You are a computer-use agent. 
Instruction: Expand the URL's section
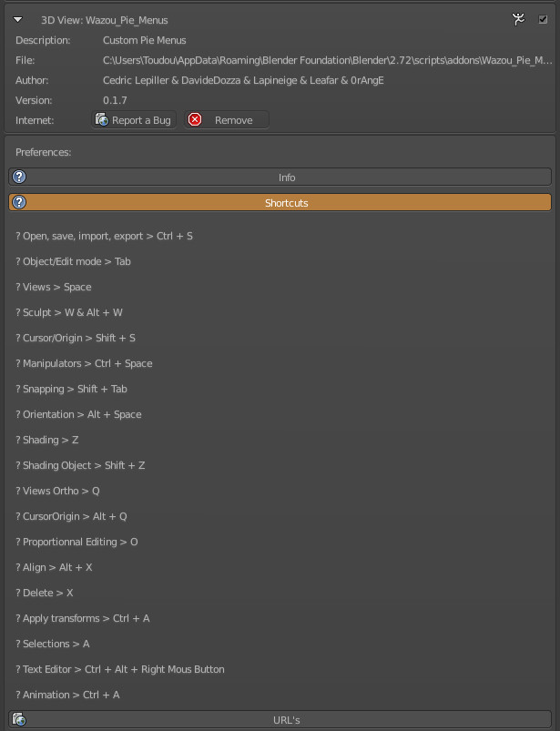tap(280, 720)
